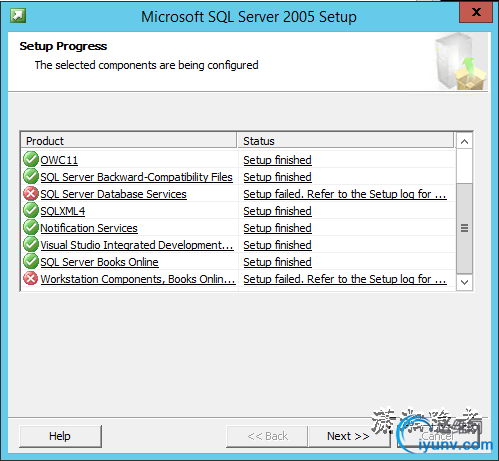Click the red error icon beside Workstation Components
This screenshot has width=499, height=461.
coord(31,278)
